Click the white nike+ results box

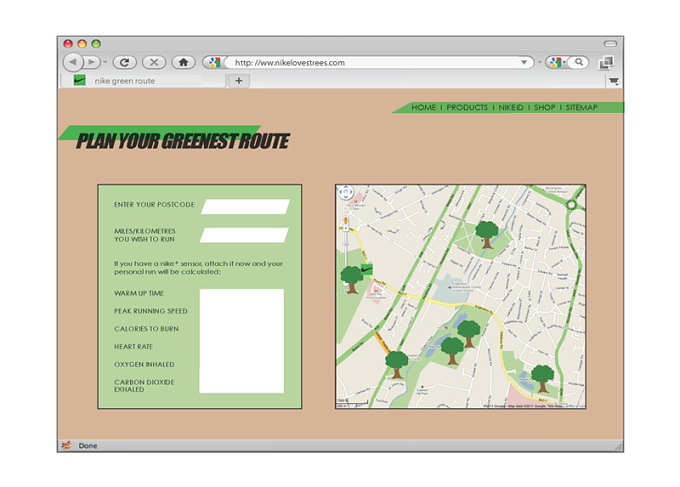click(x=242, y=341)
